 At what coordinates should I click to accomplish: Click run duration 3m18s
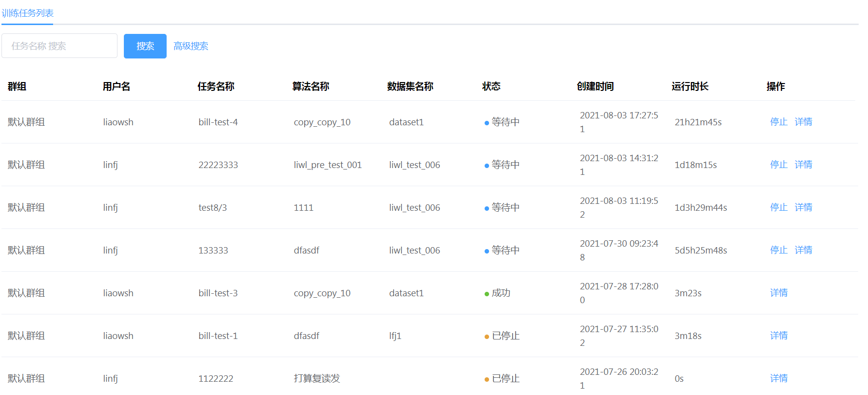pos(688,336)
